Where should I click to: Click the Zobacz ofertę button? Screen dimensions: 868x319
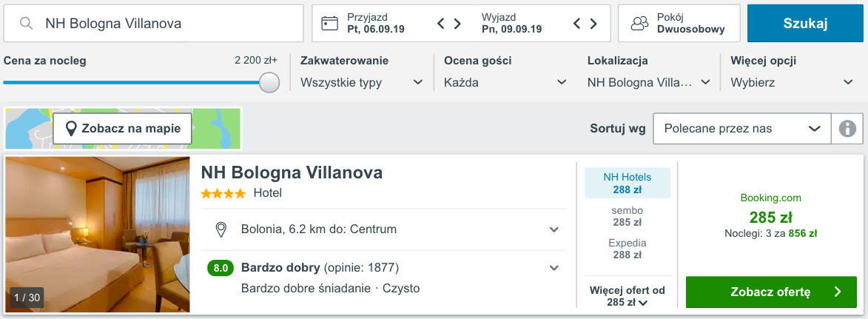[771, 292]
